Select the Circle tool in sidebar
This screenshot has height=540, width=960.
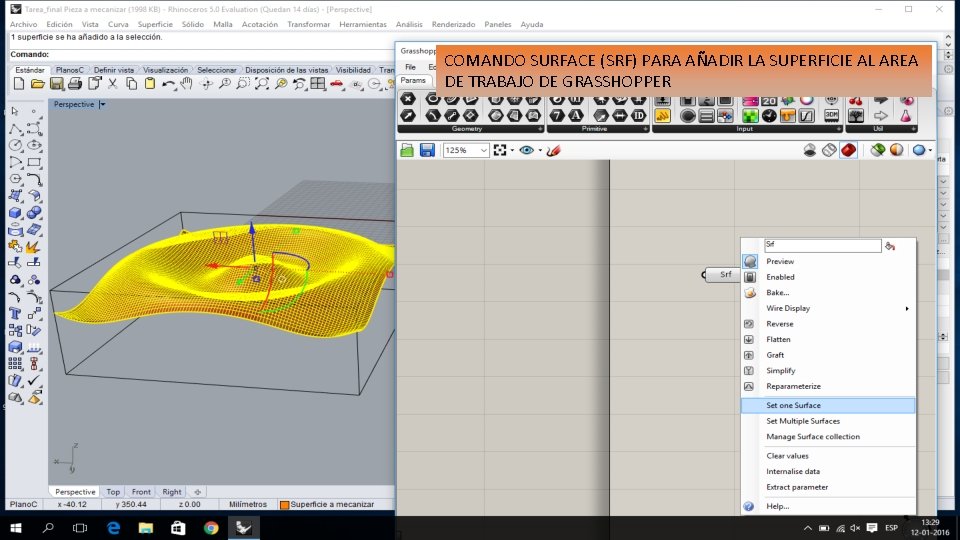tap(15, 146)
